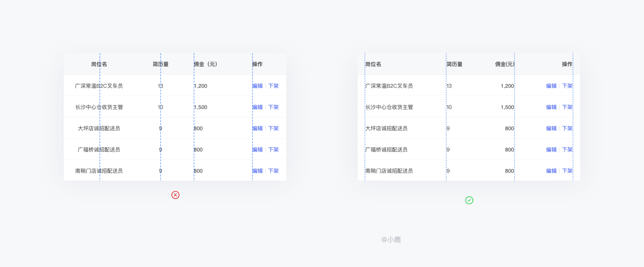Select commission 1,500 in right table
Viewport: 644px width, 267px height.
507,107
